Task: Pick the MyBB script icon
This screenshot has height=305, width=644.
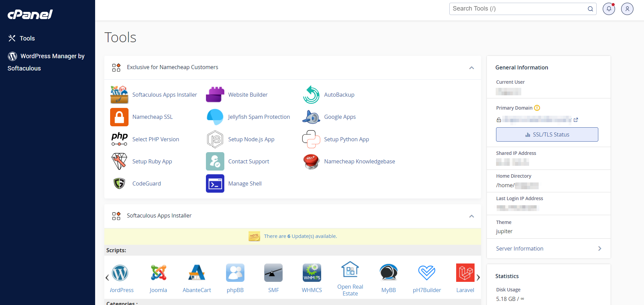Action: click(389, 273)
